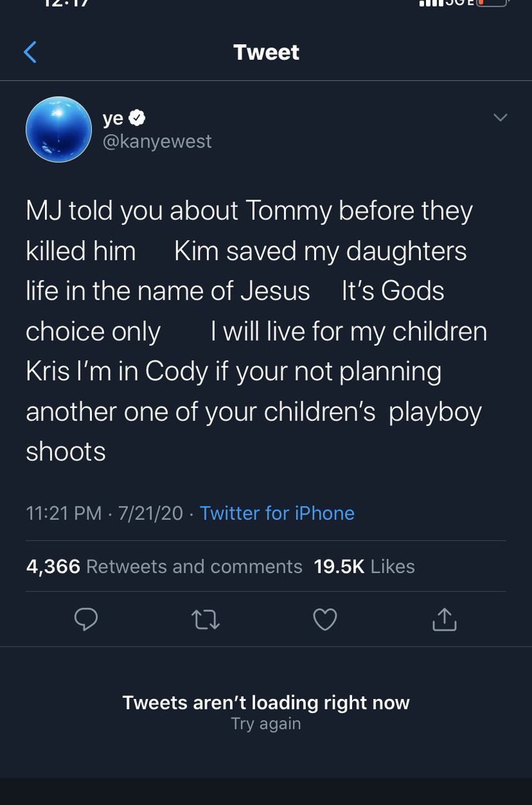
Task: Tap the Tweets aren't loading message
Action: 266,702
